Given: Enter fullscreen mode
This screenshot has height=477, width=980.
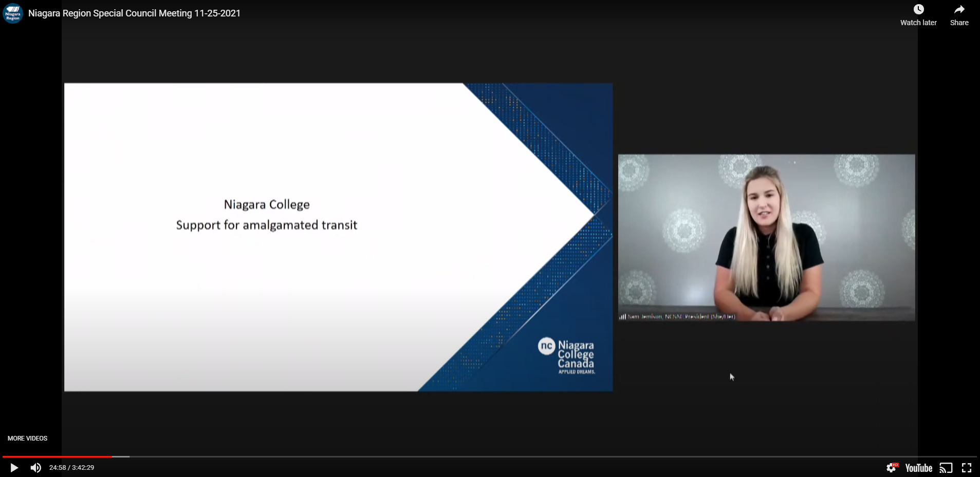Looking at the screenshot, I should pos(967,468).
